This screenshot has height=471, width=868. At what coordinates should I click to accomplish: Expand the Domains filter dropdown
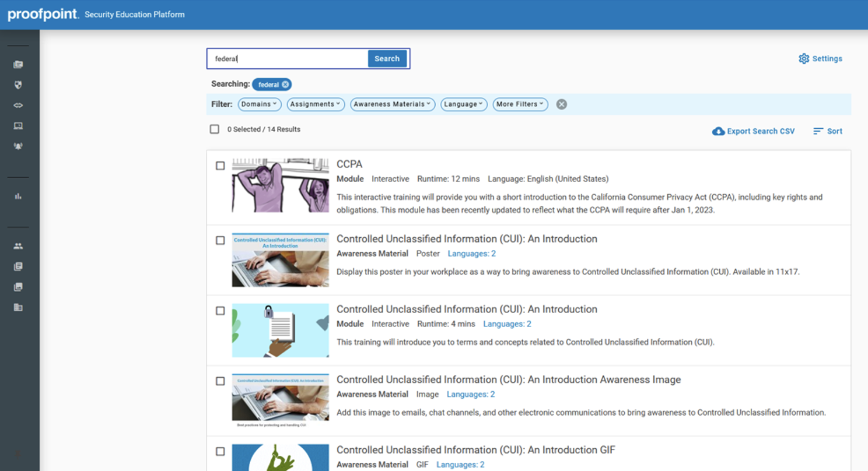coord(260,104)
